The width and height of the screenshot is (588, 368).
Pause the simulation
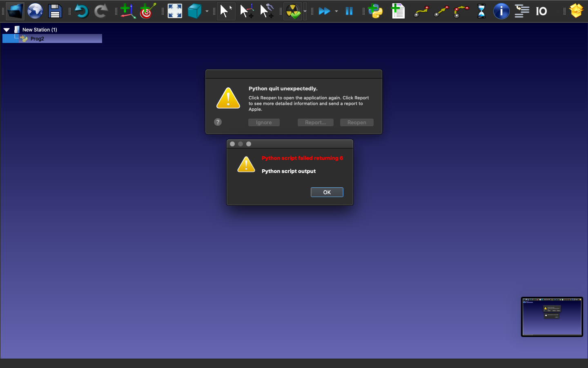pos(349,11)
